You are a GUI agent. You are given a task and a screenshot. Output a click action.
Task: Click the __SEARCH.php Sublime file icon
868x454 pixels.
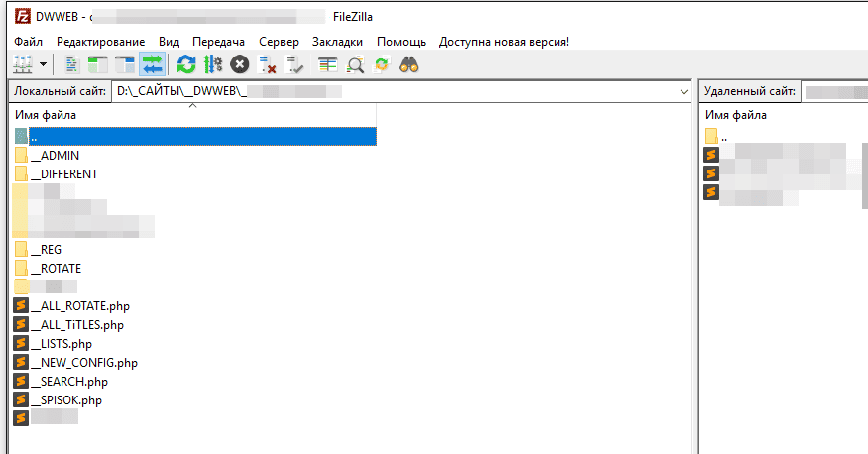21,381
